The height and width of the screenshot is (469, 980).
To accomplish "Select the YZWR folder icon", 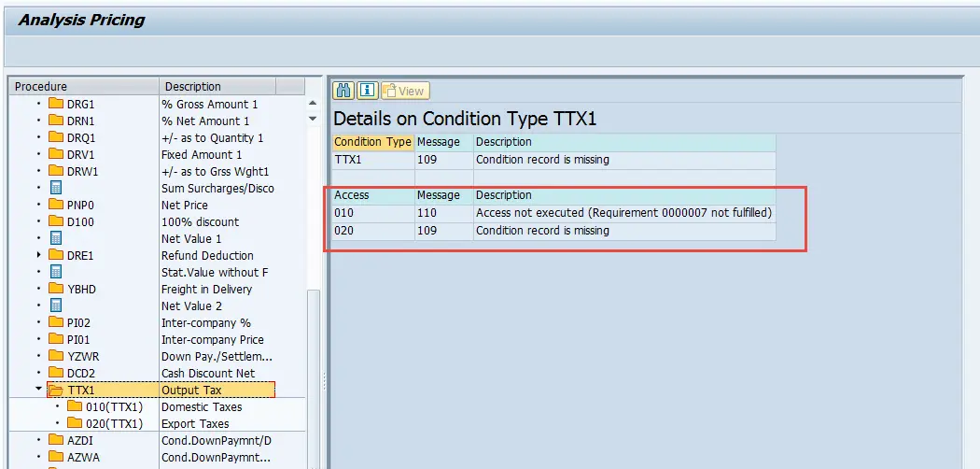I will (56, 357).
